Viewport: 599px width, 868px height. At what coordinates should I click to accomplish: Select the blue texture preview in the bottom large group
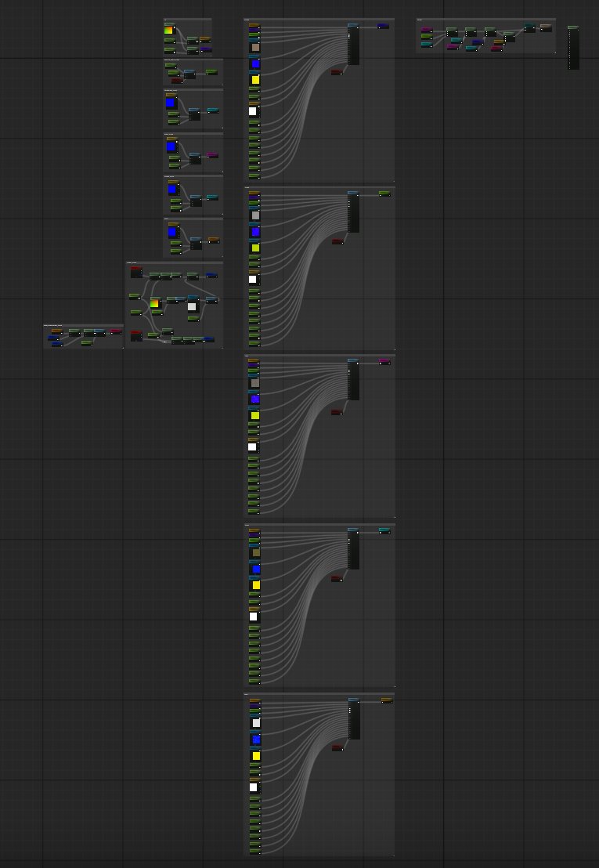tap(255, 740)
